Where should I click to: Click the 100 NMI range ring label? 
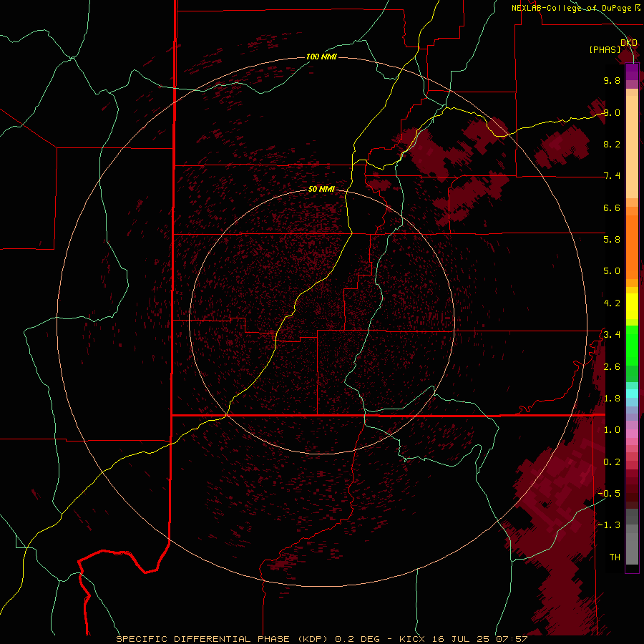click(x=321, y=57)
